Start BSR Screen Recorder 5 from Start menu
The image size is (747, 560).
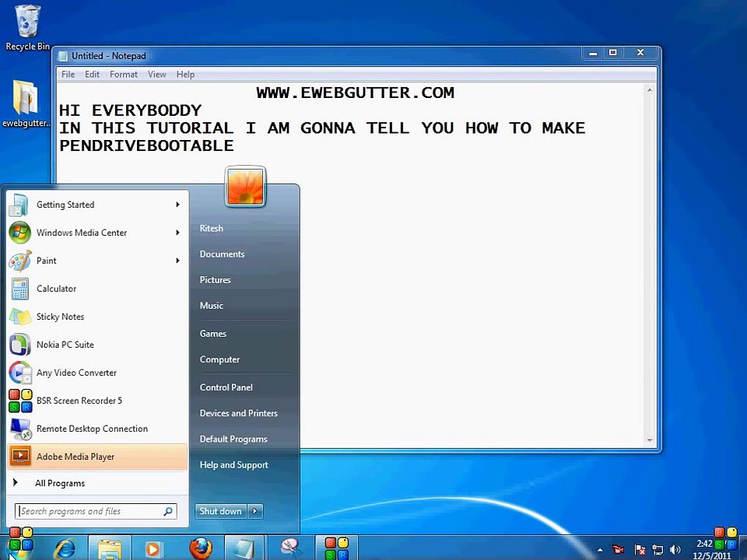click(98, 401)
